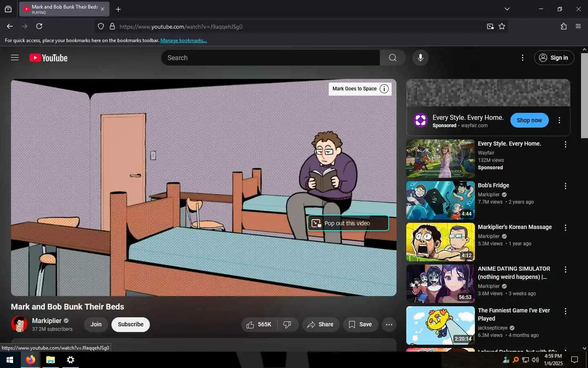Image resolution: width=588 pixels, height=368 pixels.
Task: Open tracking protection shield icon
Action: pos(101,26)
